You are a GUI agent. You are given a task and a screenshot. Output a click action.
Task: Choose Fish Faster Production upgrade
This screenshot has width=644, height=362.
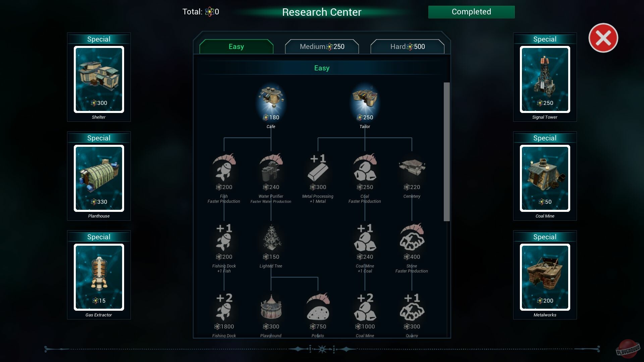tap(224, 168)
